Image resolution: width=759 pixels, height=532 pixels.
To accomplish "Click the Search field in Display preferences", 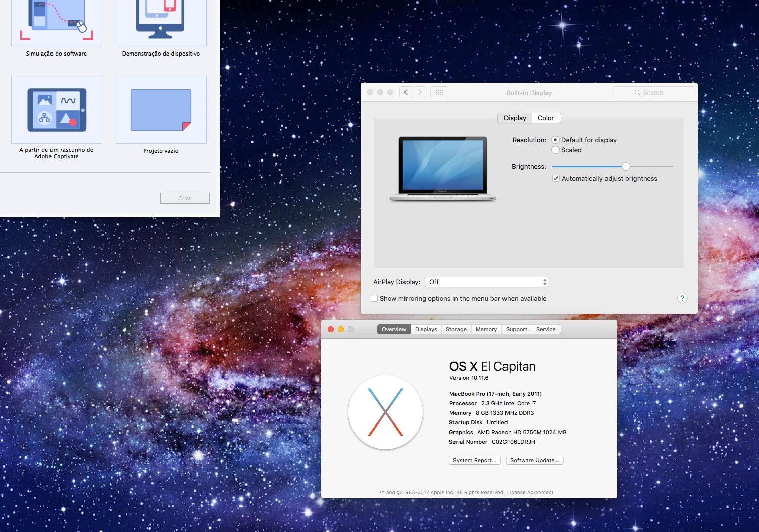I will pos(653,92).
